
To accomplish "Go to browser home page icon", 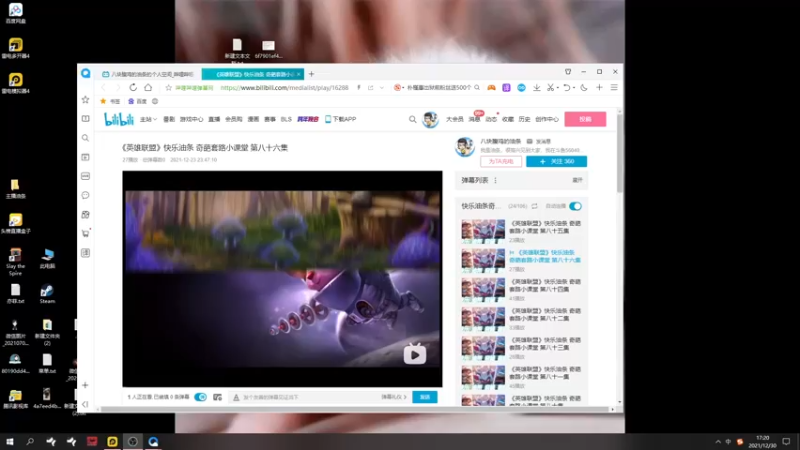I will pyautogui.click(x=148, y=87).
